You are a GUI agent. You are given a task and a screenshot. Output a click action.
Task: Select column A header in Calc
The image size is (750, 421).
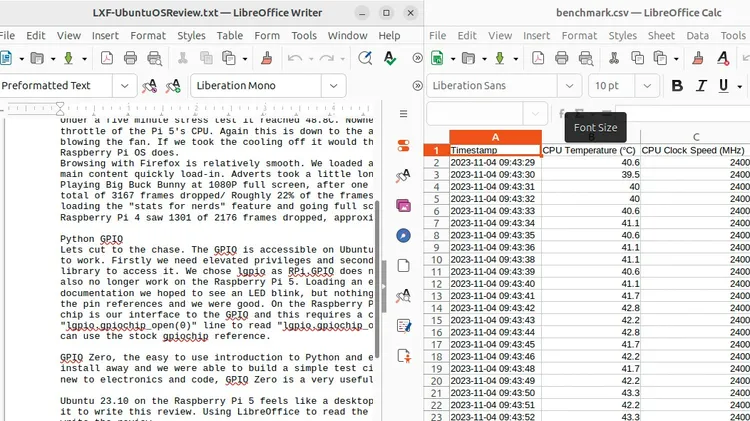[496, 137]
